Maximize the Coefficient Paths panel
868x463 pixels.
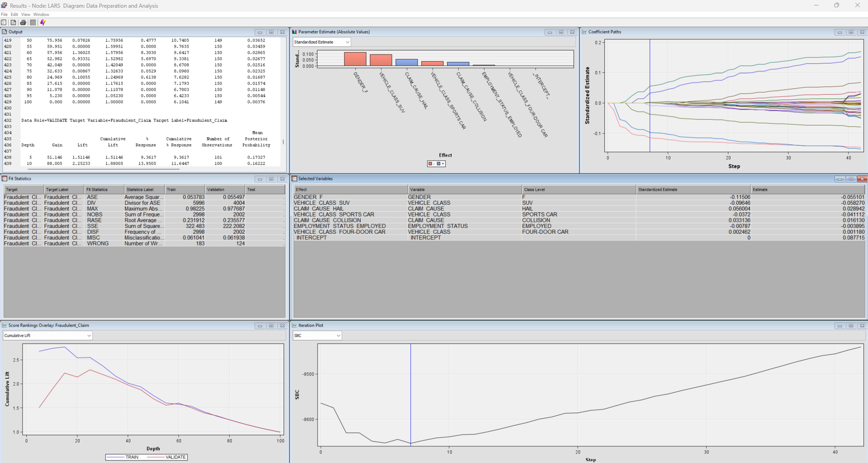click(851, 32)
